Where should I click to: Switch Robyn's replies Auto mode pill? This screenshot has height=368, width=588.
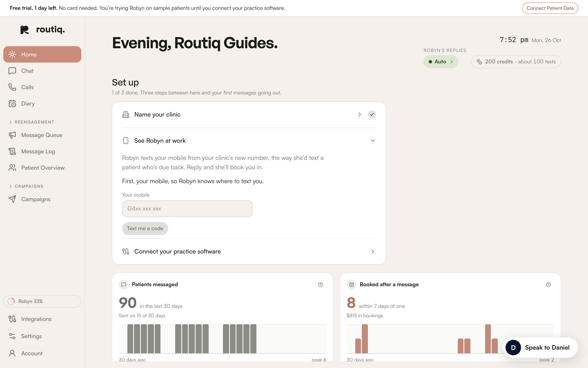point(441,62)
